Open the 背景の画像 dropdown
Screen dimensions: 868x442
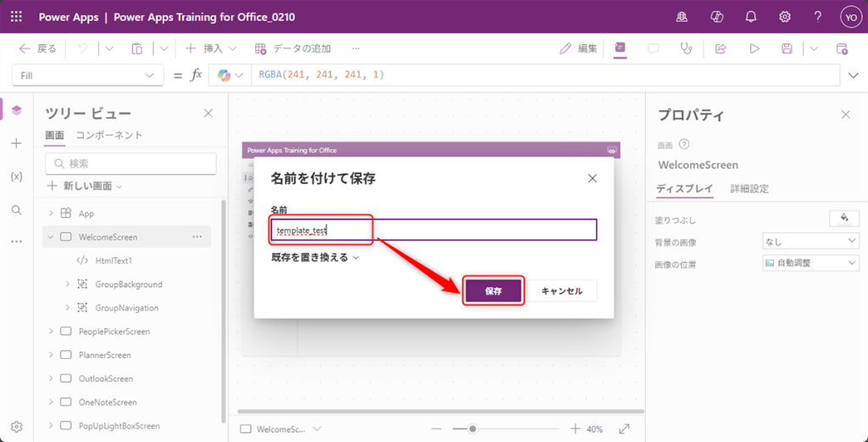click(x=811, y=241)
